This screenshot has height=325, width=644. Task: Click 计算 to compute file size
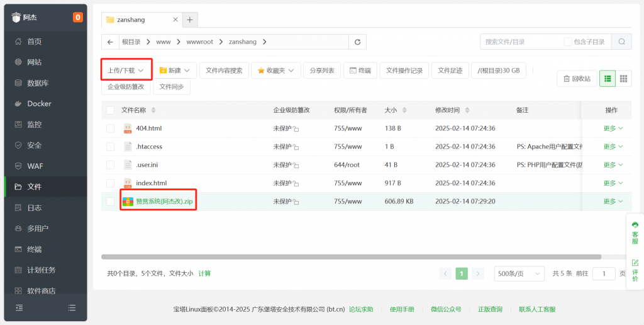tap(204, 273)
